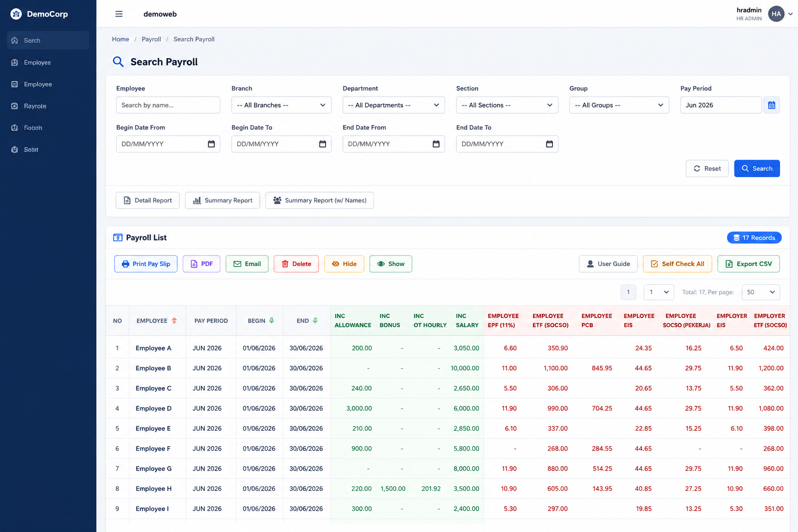The width and height of the screenshot is (798, 532).
Task: Open the All Branches dropdown
Action: point(281,105)
